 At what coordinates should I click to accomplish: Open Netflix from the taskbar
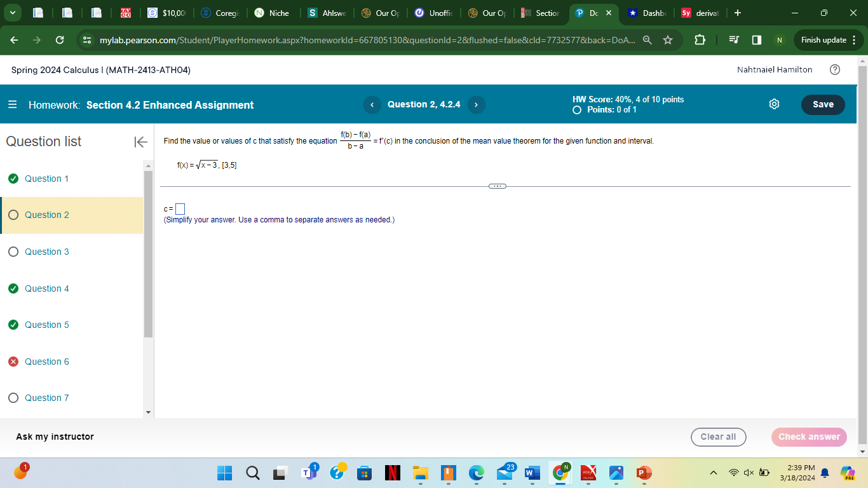[x=392, y=473]
